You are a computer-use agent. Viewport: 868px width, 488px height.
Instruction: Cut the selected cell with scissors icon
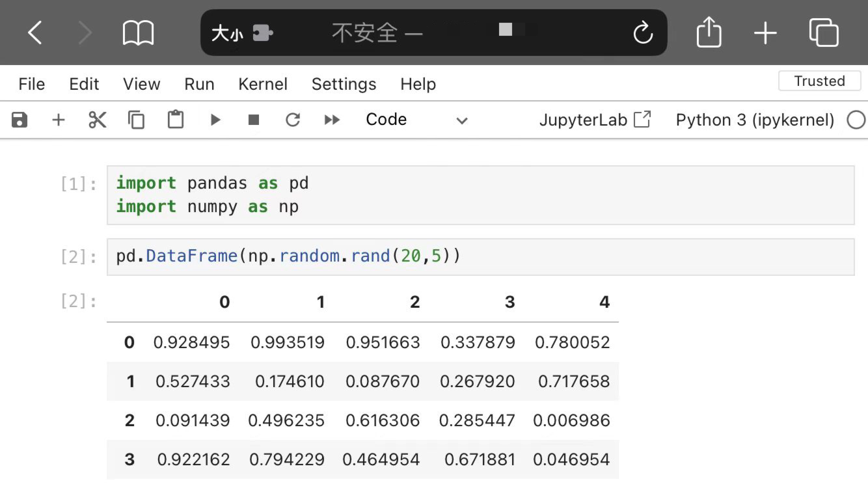98,120
